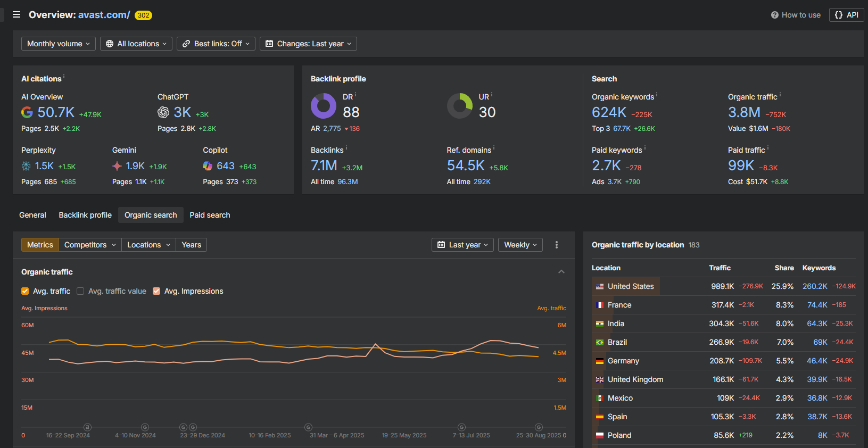Click the DR donut chart
Image resolution: width=868 pixels, height=448 pixels.
tap(324, 106)
